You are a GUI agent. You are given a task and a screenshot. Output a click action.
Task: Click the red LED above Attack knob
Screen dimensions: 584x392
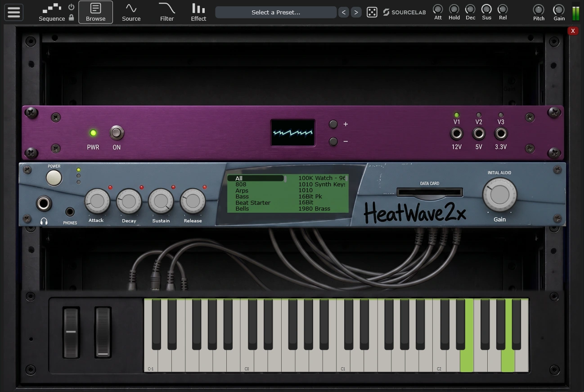[110, 187]
